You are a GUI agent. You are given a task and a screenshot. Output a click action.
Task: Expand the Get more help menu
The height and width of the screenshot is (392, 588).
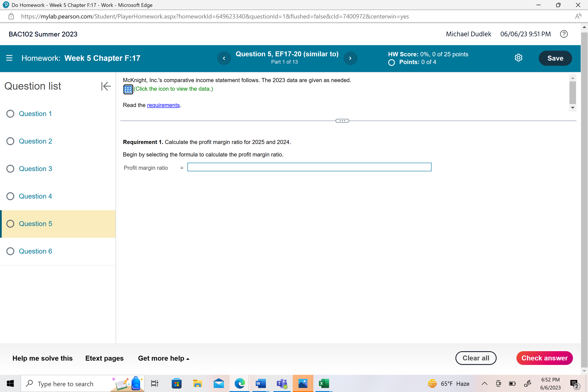tap(164, 358)
